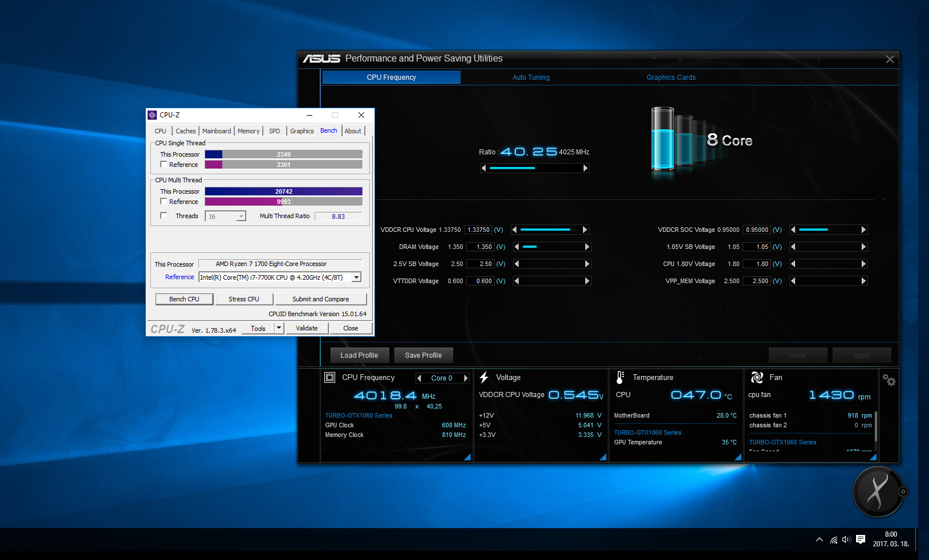Decrease 1.05V SB Voltage with left arrow
The width and height of the screenshot is (929, 560).
793,247
